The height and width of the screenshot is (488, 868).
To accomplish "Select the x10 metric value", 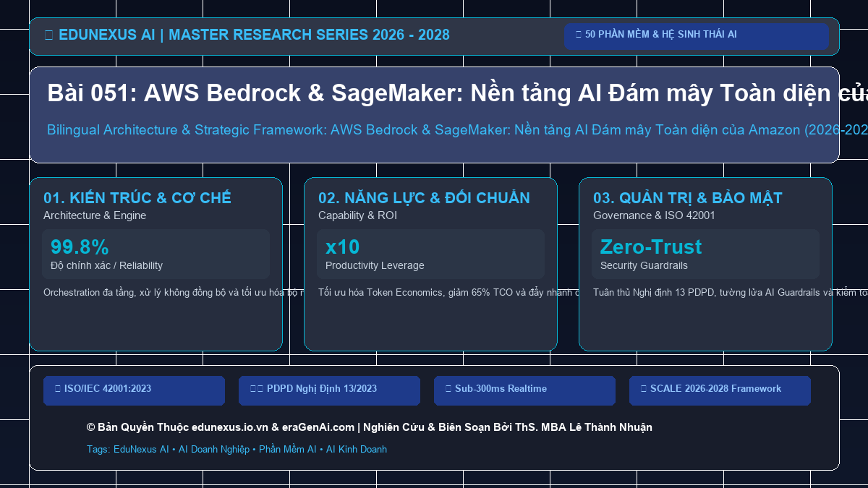I will 343,247.
